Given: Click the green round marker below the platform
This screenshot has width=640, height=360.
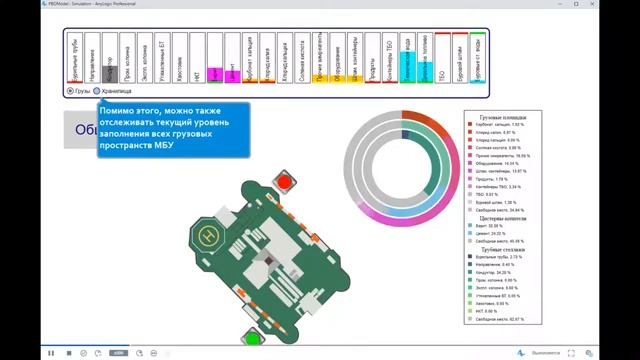Looking at the screenshot, I should pos(252,338).
